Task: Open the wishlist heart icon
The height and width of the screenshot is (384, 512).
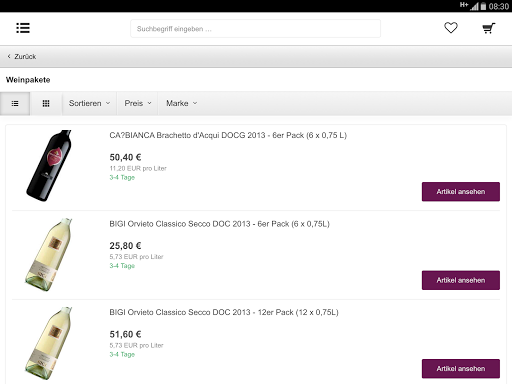Action: (x=451, y=28)
